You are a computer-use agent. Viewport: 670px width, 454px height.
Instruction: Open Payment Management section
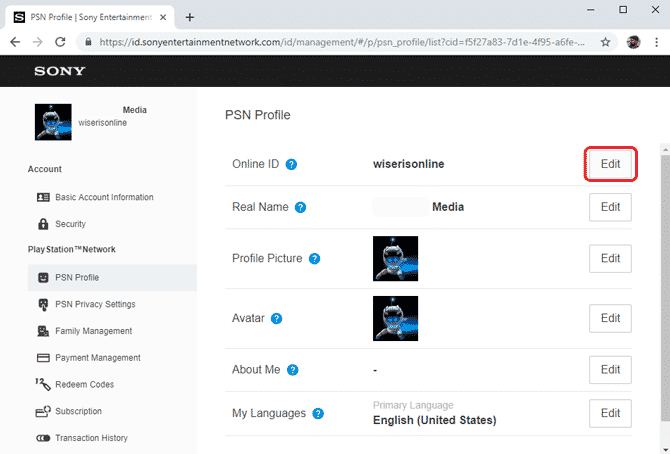pos(98,358)
